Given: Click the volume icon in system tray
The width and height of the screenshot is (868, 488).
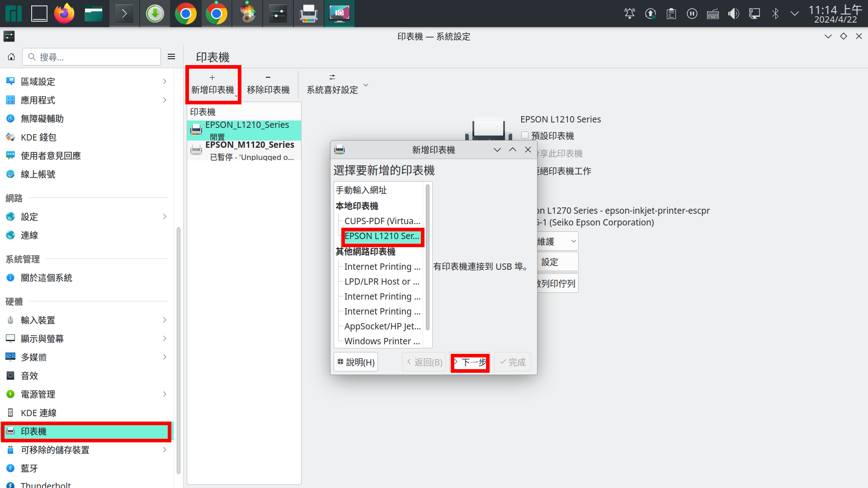Looking at the screenshot, I should click(x=733, y=14).
